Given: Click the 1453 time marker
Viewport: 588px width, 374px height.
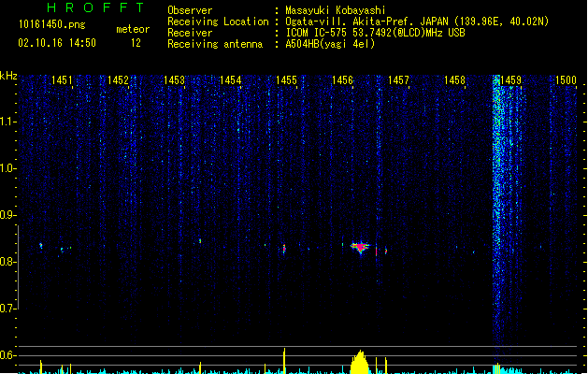Looking at the screenshot, I should point(174,79).
